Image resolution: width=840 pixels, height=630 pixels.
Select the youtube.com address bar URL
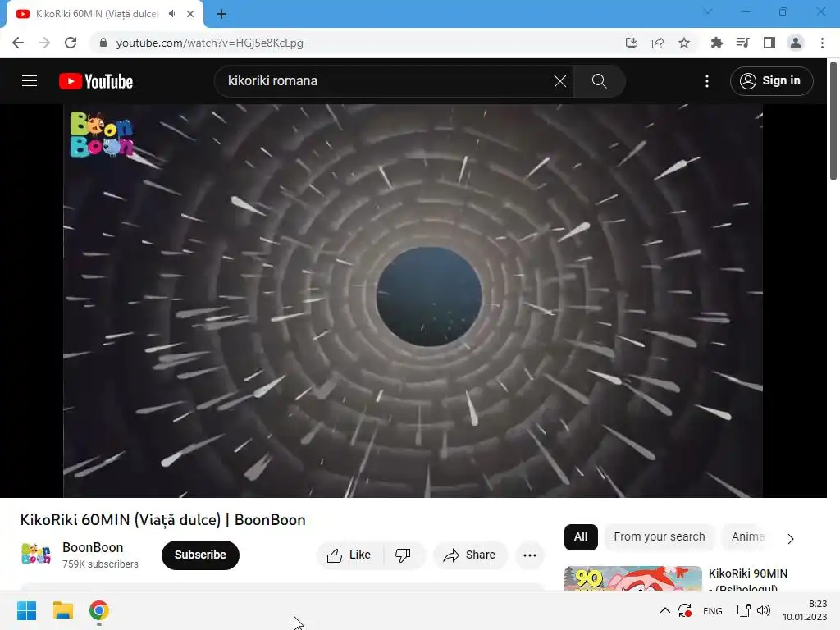pos(209,43)
